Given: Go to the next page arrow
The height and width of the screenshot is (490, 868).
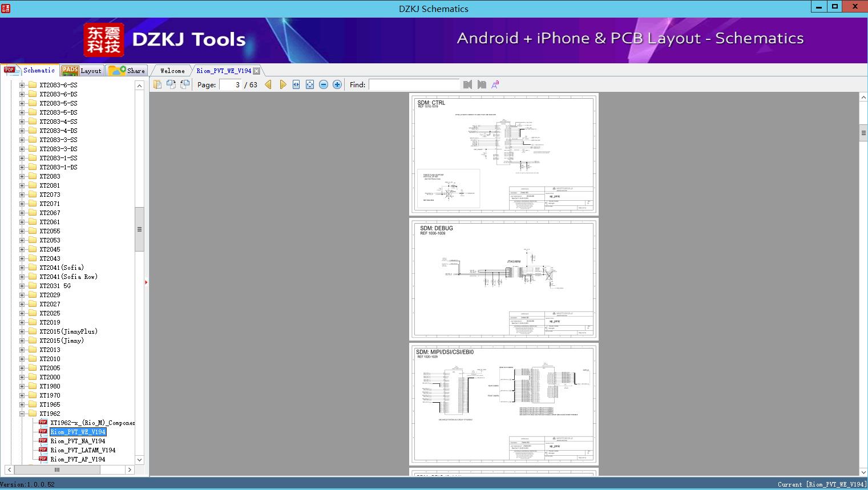Looking at the screenshot, I should coord(282,84).
